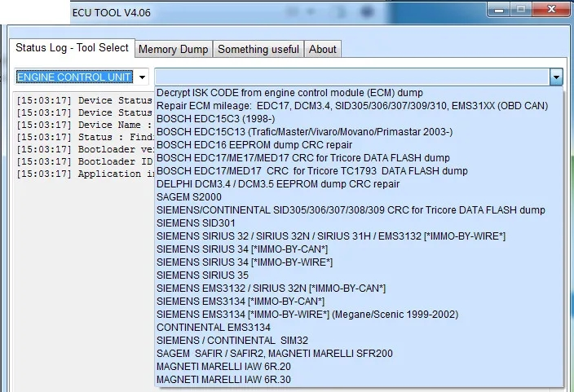Viewport: 574px width, 392px height.
Task: Switch to the Memory Dump tab
Action: (x=173, y=50)
